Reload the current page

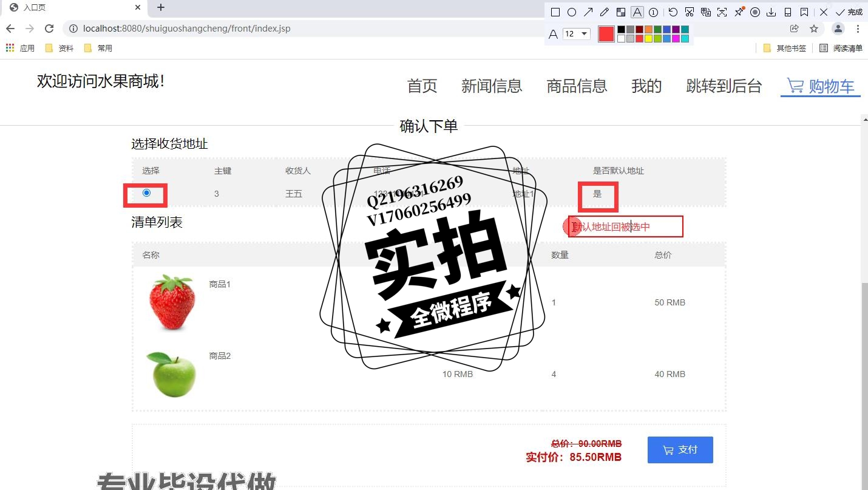[x=49, y=29]
